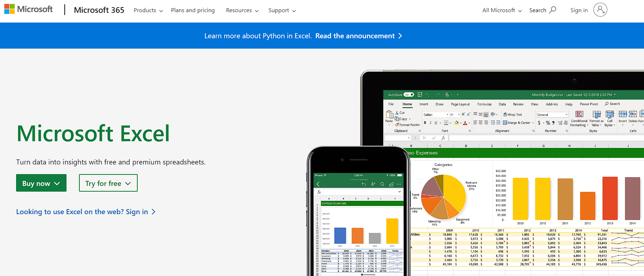
Task: Open the Microsoft 365 home link
Action: click(x=99, y=10)
